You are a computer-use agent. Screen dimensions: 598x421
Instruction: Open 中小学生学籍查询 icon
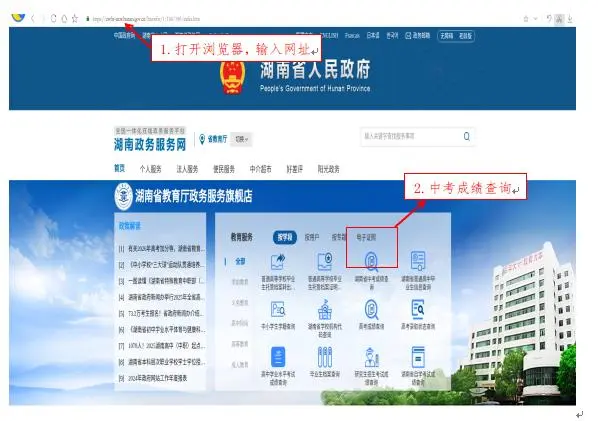pos(278,310)
